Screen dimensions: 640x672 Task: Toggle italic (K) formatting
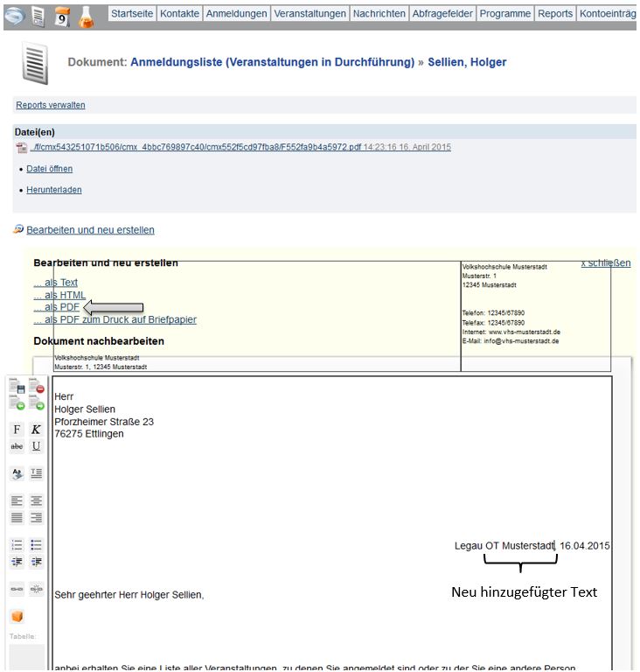coord(36,430)
